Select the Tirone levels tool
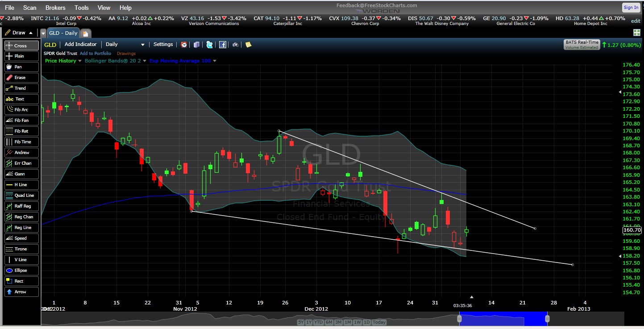Screen dimensions: 644x329 tap(21, 249)
